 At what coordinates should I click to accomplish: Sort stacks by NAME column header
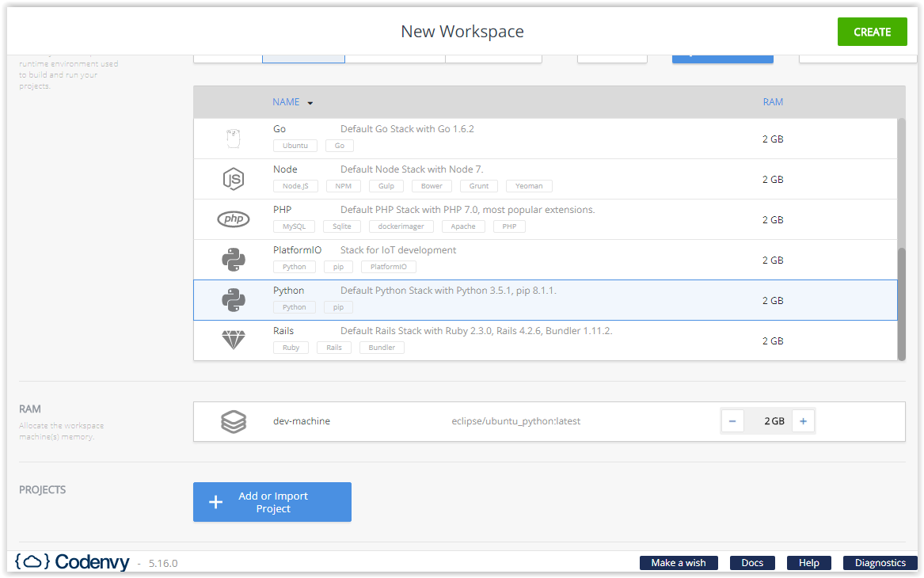(x=286, y=102)
